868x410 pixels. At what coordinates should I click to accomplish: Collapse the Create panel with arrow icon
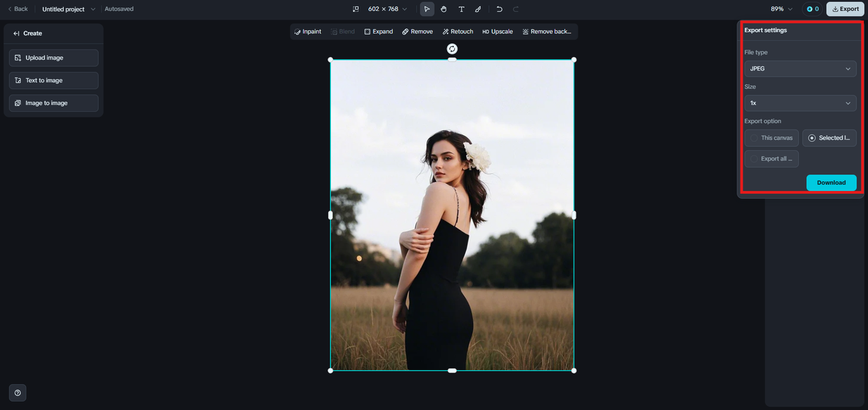click(x=16, y=33)
